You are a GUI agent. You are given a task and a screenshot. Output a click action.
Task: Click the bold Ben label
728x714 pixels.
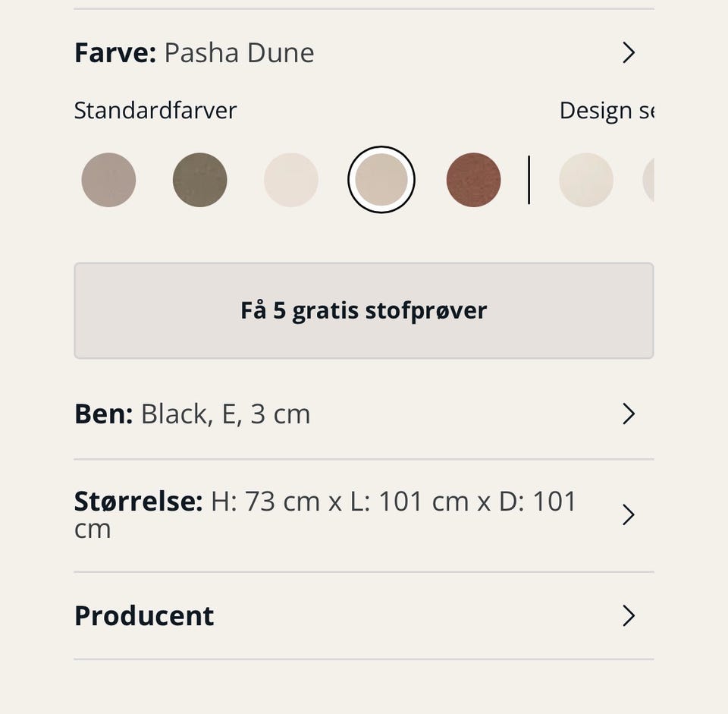coord(104,414)
